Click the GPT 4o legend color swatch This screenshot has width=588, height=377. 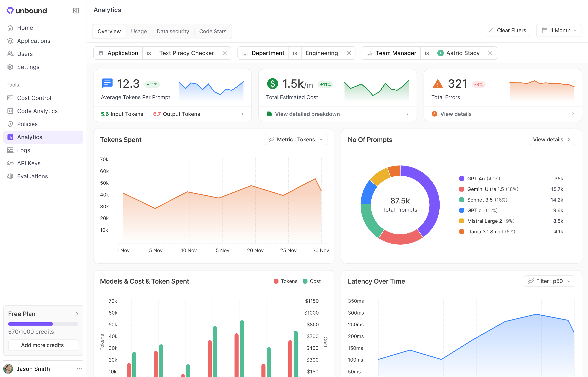[462, 179]
